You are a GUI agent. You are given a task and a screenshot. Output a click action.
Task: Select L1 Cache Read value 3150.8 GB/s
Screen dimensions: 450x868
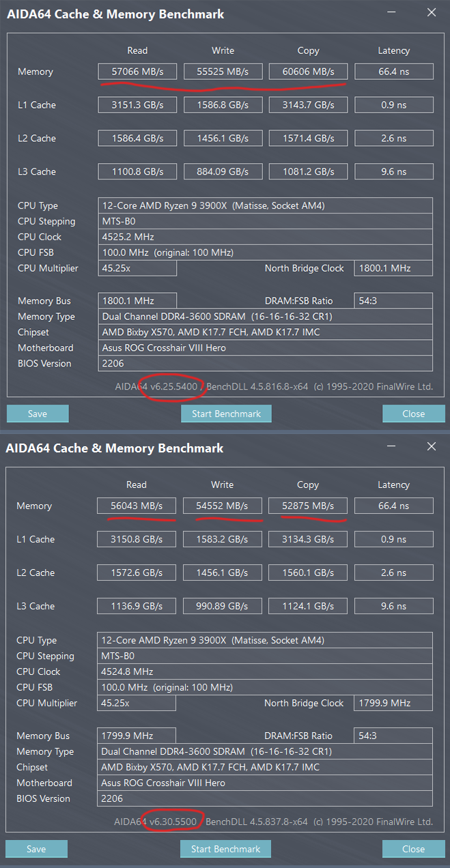137,540
